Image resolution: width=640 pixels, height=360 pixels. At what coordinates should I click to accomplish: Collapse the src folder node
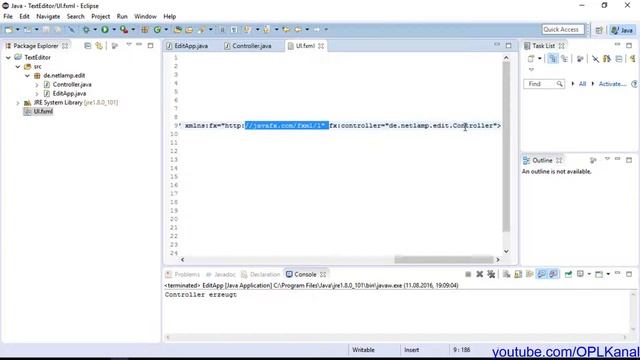click(18, 67)
